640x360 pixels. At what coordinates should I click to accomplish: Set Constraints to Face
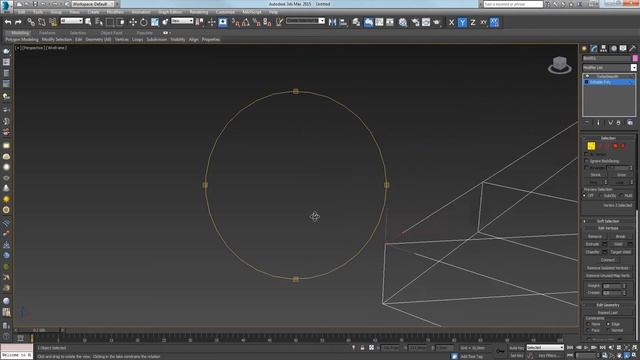(588, 330)
